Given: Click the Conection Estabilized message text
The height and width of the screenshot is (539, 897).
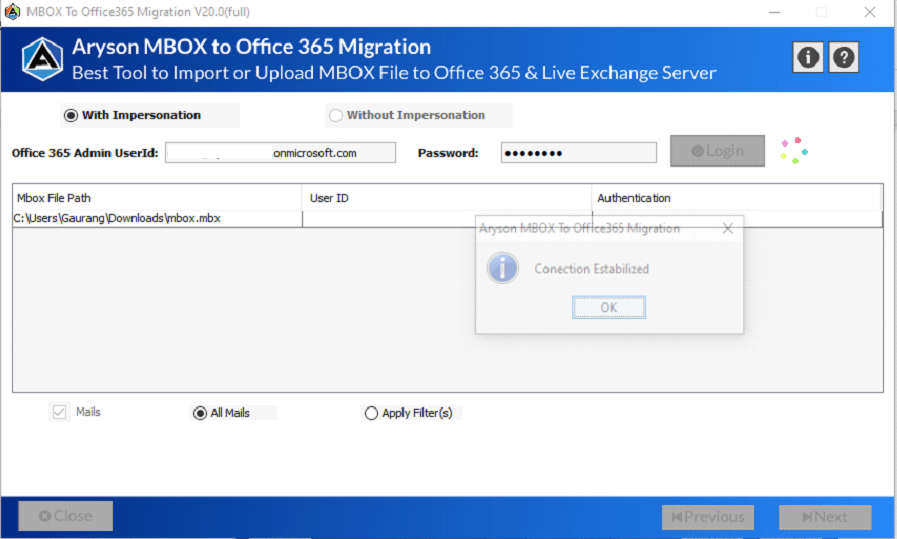Looking at the screenshot, I should (x=592, y=269).
